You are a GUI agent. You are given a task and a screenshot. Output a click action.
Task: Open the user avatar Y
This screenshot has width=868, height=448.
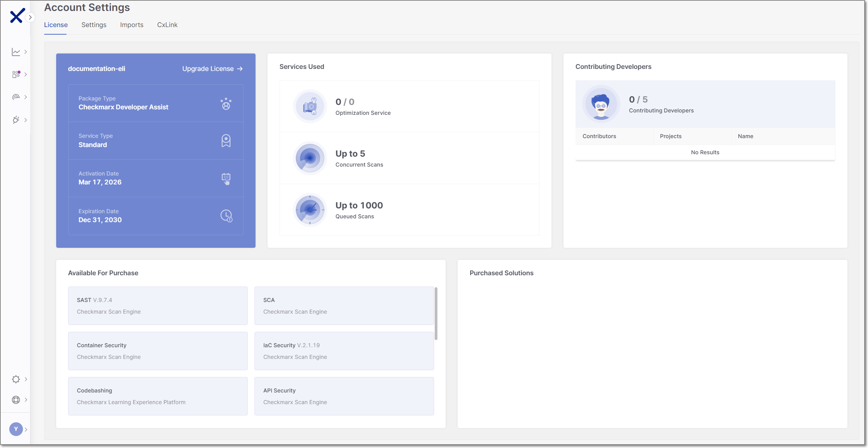click(x=16, y=429)
